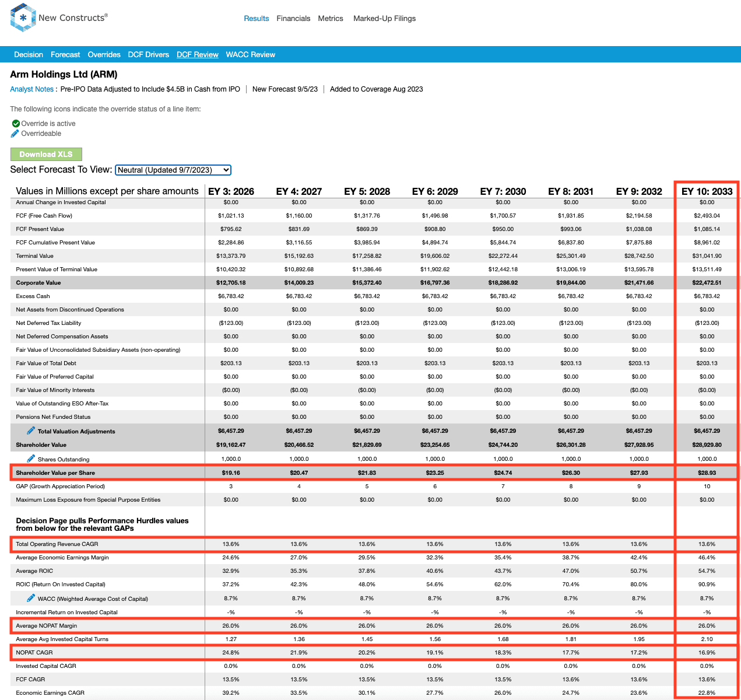Click the Overrideable pencil legend icon
741x700 pixels.
click(15, 134)
